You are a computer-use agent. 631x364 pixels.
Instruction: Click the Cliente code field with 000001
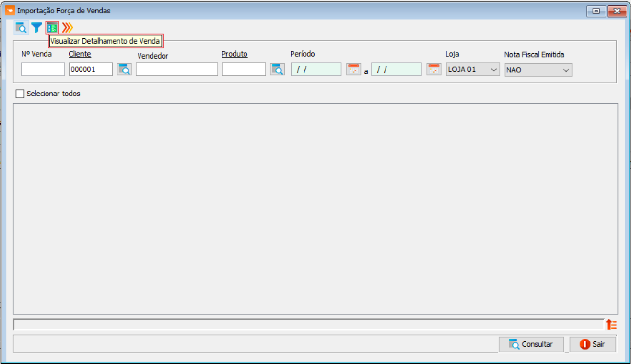pos(91,70)
